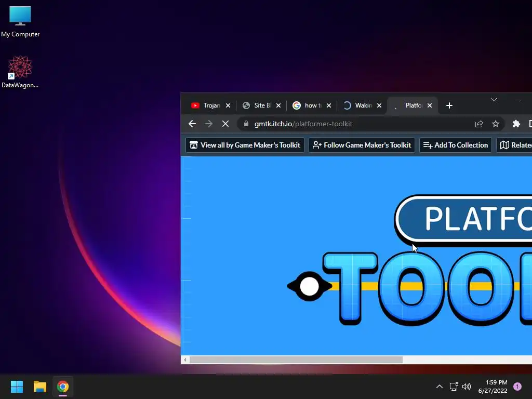Go back to previous page

[192, 124]
